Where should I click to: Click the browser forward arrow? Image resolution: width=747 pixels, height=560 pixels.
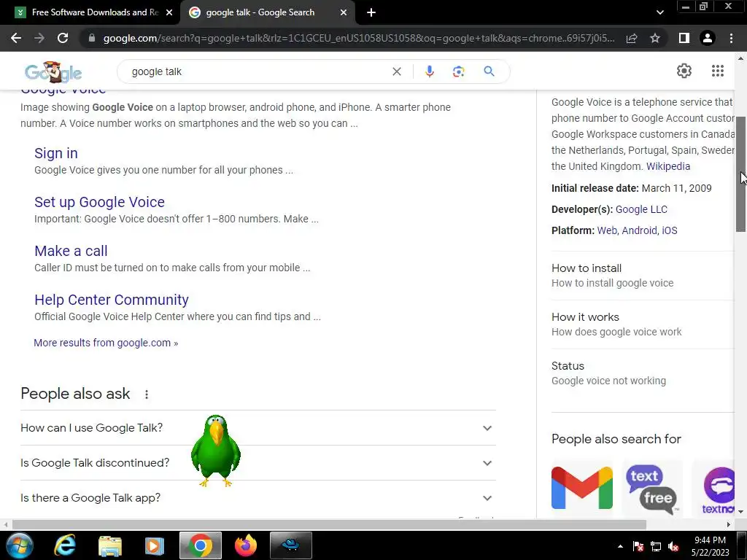[39, 38]
